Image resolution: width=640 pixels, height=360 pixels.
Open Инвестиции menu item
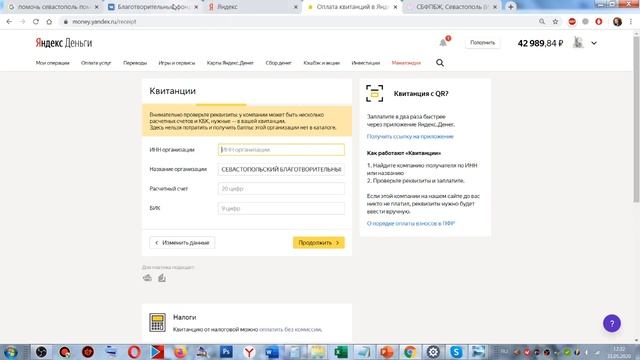pyautogui.click(x=366, y=63)
